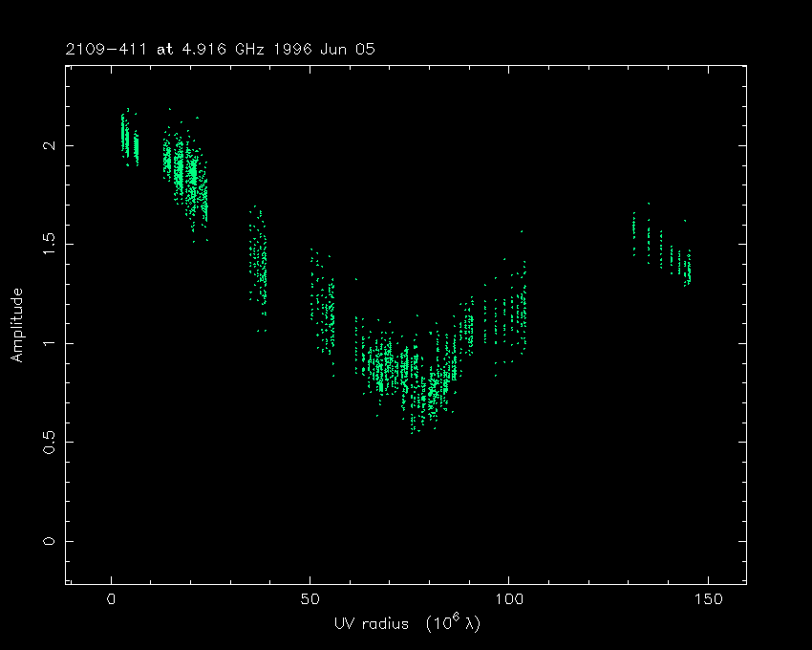The image size is (812, 650).
Task: Click the y-axis tick label "1.5"
Action: tap(46, 244)
